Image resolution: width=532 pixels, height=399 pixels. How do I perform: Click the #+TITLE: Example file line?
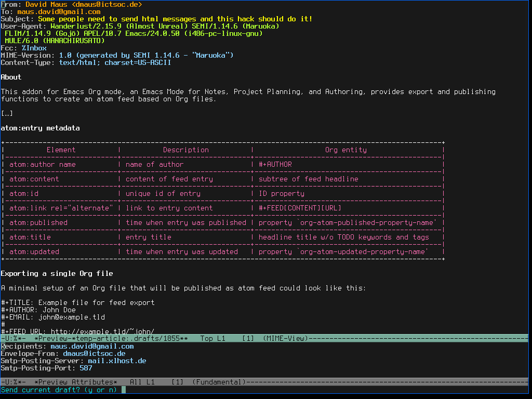pyautogui.click(x=78, y=303)
